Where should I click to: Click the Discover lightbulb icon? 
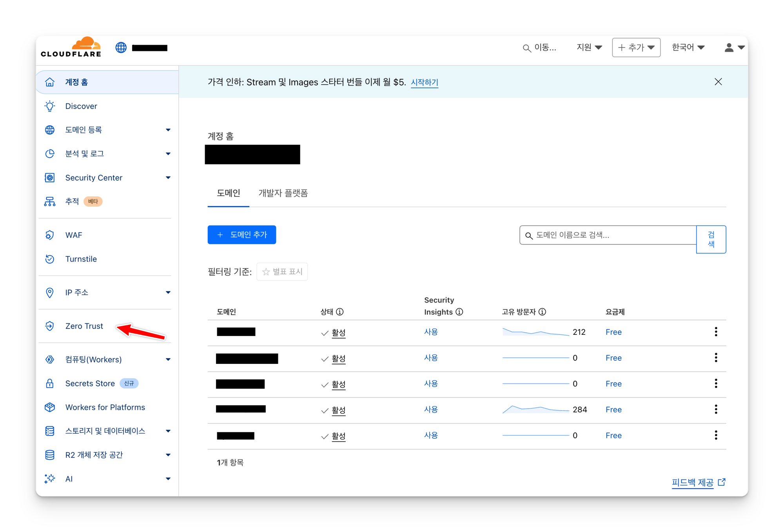pos(50,106)
